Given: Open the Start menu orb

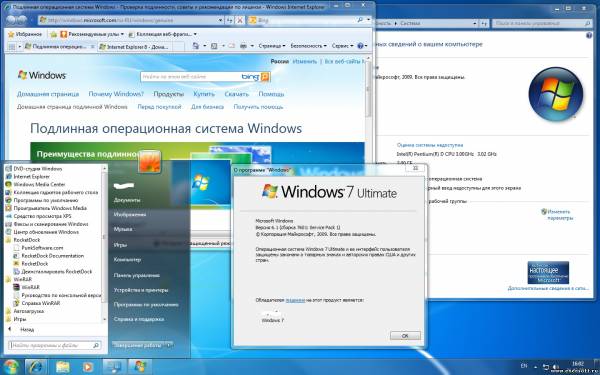Looking at the screenshot, I should (10, 367).
